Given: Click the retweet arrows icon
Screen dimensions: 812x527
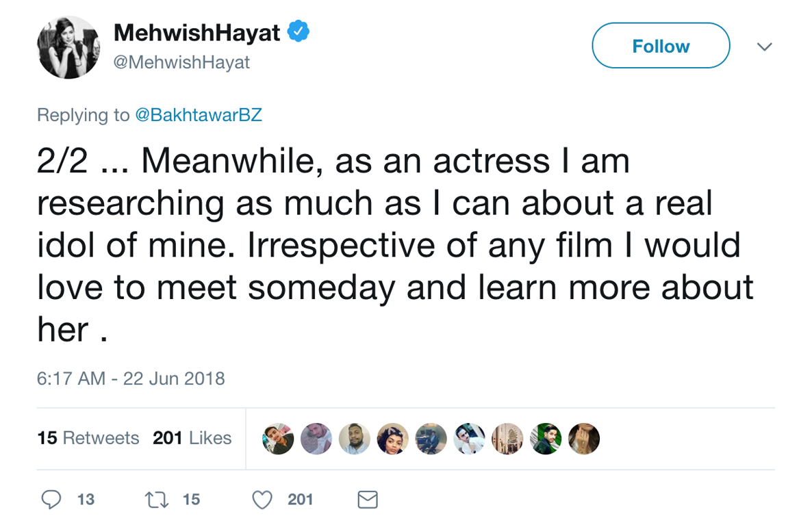Looking at the screenshot, I should tap(155, 500).
